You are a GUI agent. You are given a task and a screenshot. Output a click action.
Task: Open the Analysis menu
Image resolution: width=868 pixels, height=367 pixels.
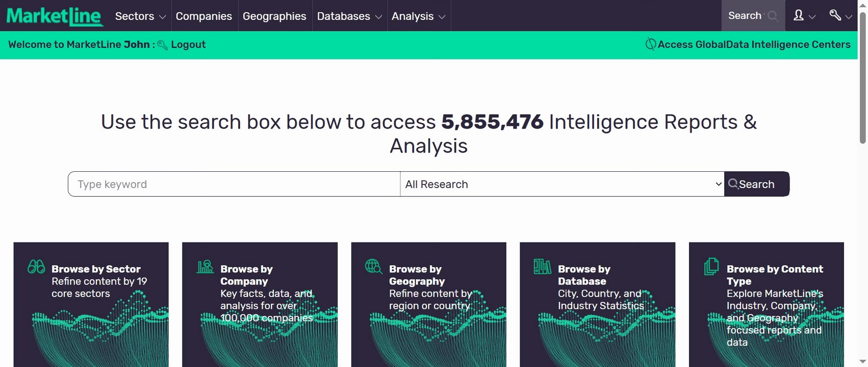point(413,16)
